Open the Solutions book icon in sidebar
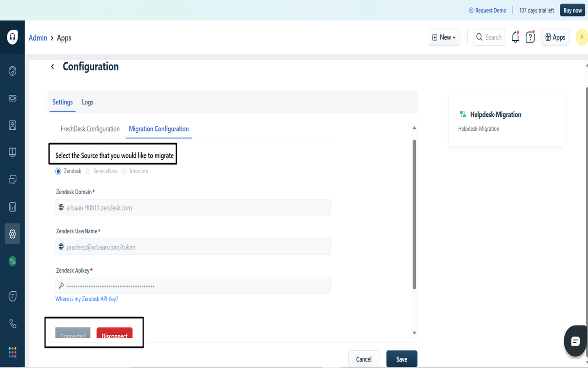The image size is (588, 368). pos(13,152)
